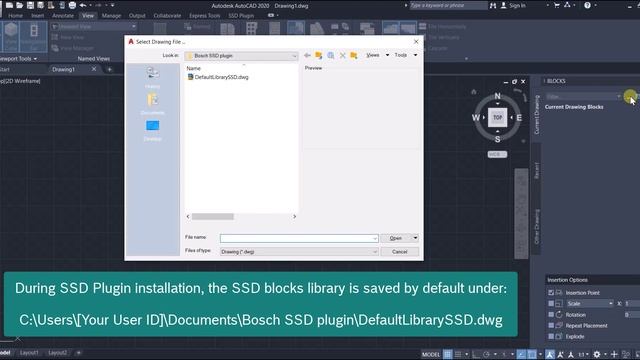This screenshot has height=360, width=640.
Task: Click the Undo arrow in quick access toolbar
Action: click(x=83, y=5)
